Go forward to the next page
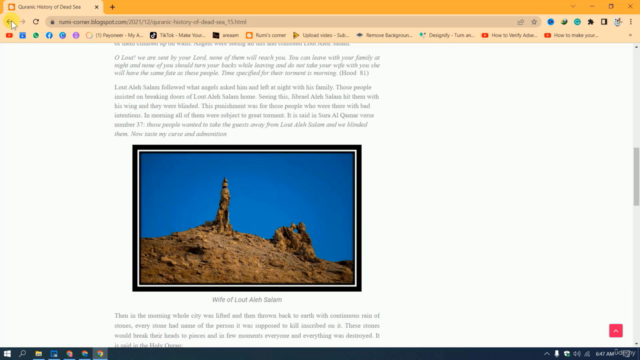This screenshot has width=640, height=360. tap(22, 22)
